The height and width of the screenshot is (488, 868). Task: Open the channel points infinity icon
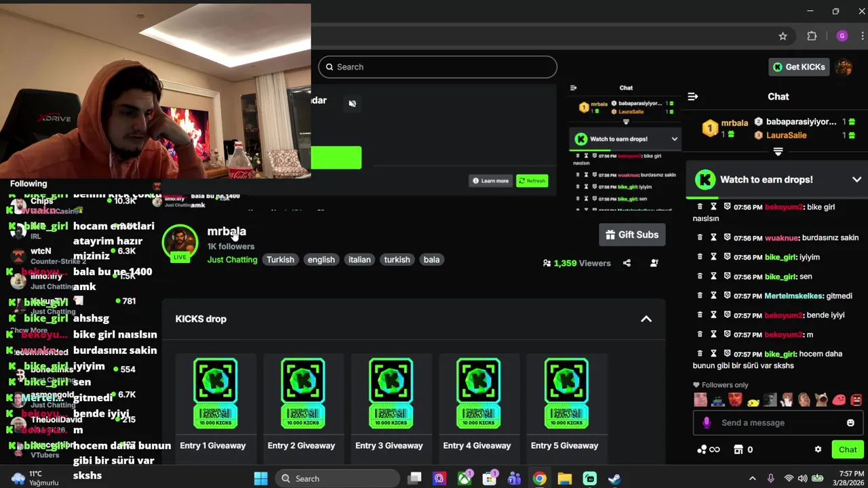pos(708,449)
